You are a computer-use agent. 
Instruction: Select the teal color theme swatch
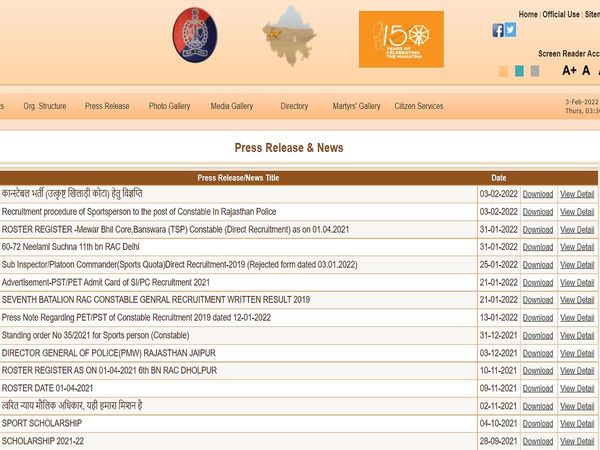(519, 71)
